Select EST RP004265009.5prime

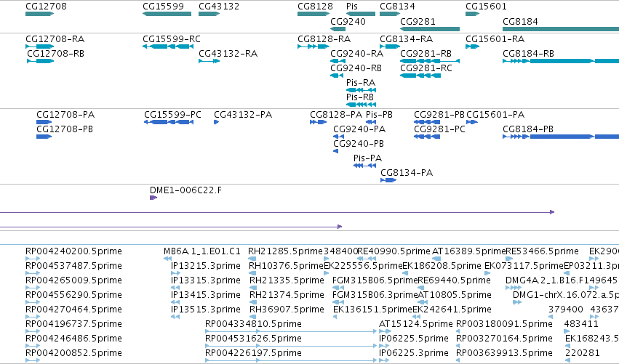(33, 288)
